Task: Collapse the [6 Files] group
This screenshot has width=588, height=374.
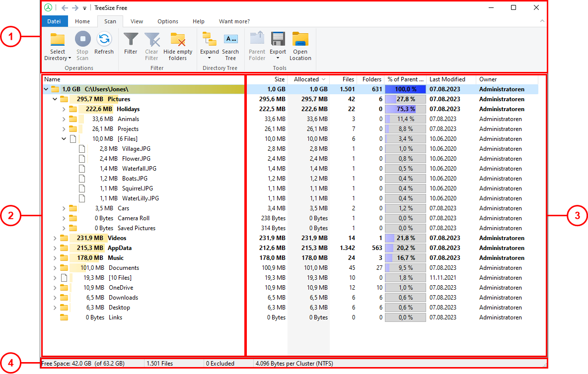Action: (x=64, y=139)
